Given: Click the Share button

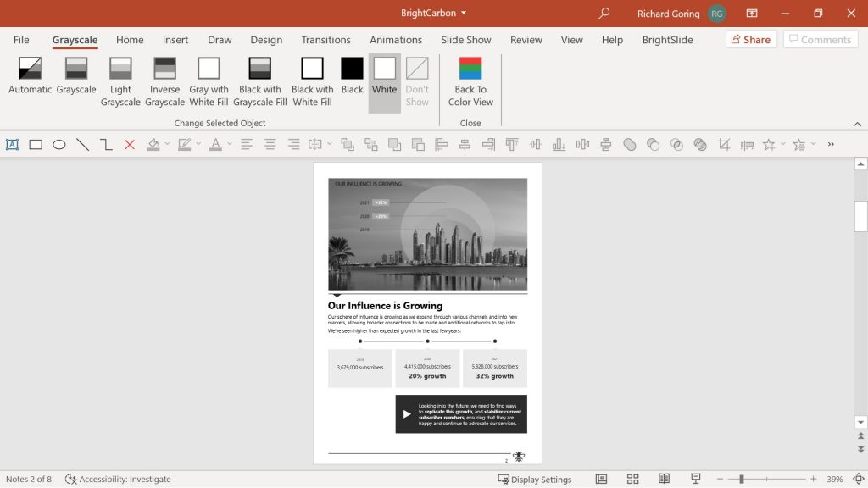Looking at the screenshot, I should pyautogui.click(x=751, y=39).
